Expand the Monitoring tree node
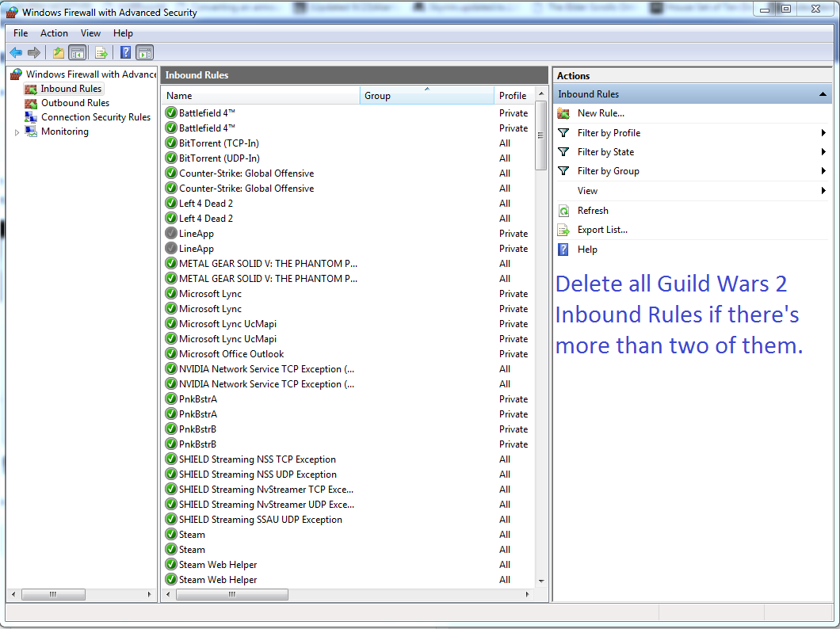Screen dimensions: 840x629 17,132
